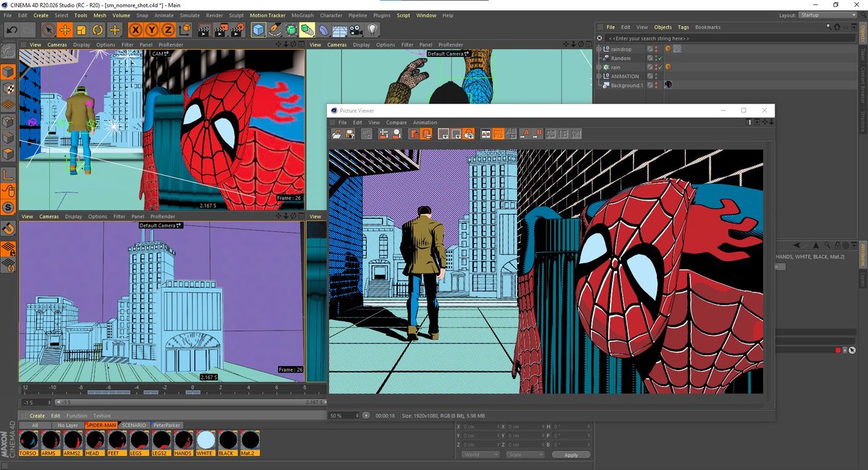Activate the Scale tool
Screen dimensions: 868x470
(x=81, y=30)
